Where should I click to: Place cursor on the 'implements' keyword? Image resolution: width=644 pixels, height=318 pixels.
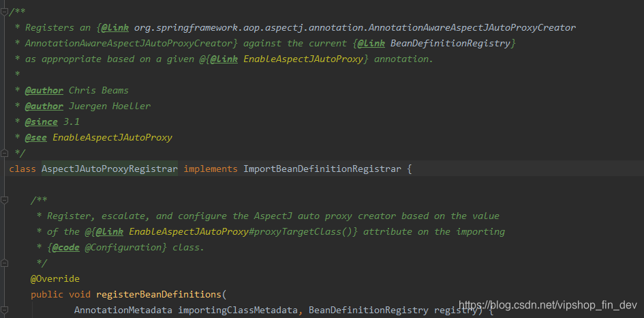211,169
